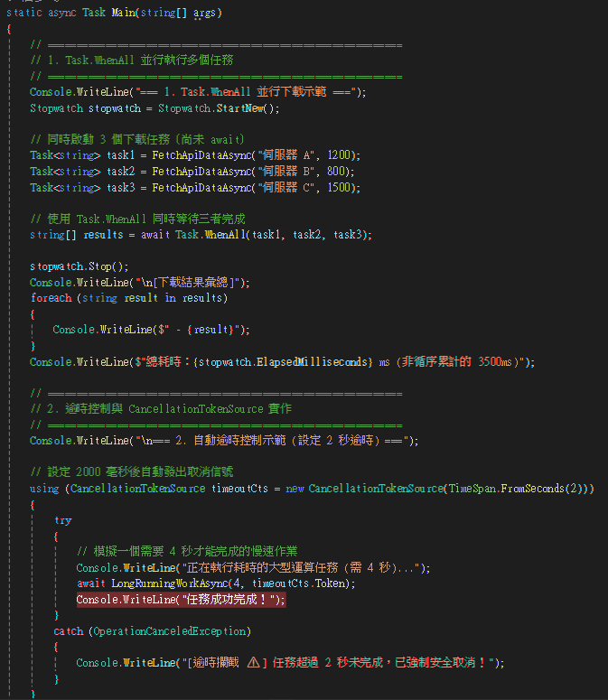Click comment '// 使用 Task.WhenAll 同時等待三者完成'
Screen dimensions: 608x700
coord(137,219)
